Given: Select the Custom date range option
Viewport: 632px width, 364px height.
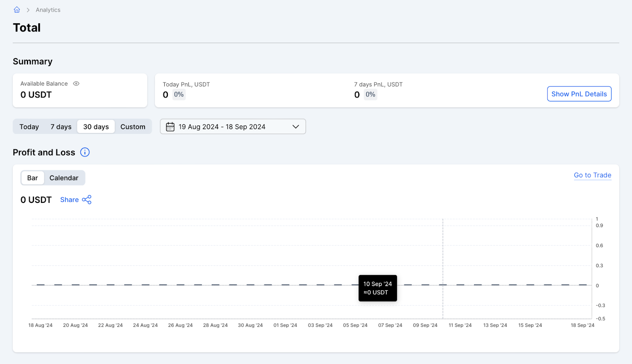Looking at the screenshot, I should point(133,126).
